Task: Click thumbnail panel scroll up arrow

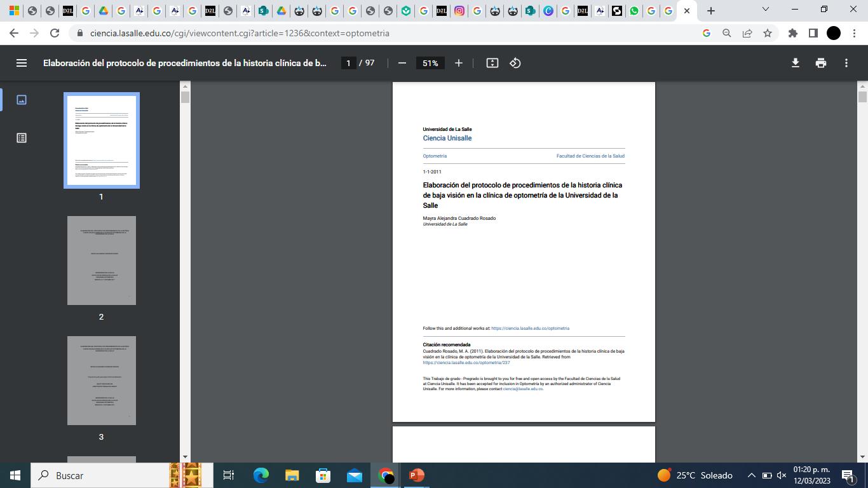Action: pos(186,86)
